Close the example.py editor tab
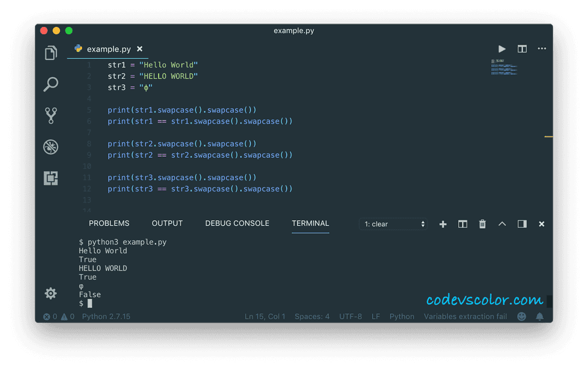This screenshot has height=369, width=588. coord(140,49)
